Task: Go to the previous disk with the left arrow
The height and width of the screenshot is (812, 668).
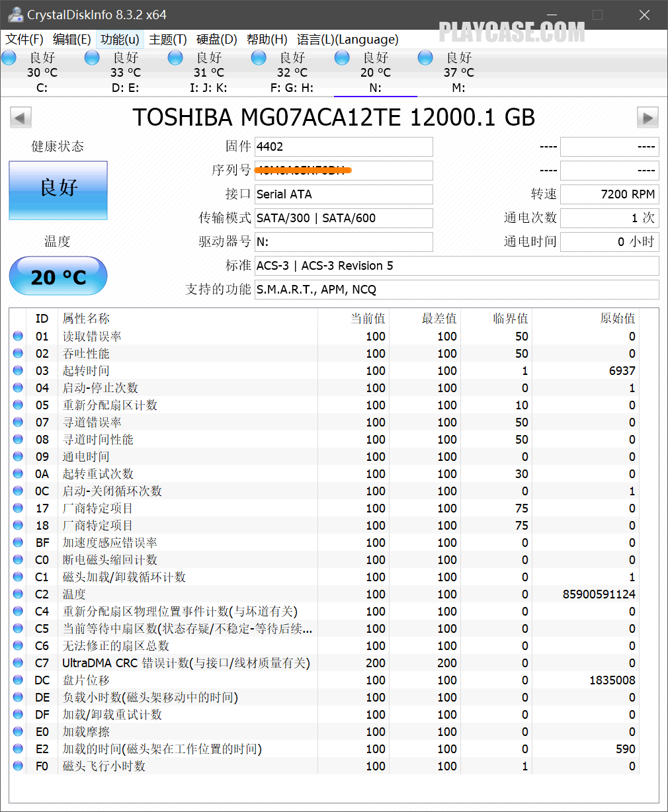Action: pyautogui.click(x=21, y=118)
